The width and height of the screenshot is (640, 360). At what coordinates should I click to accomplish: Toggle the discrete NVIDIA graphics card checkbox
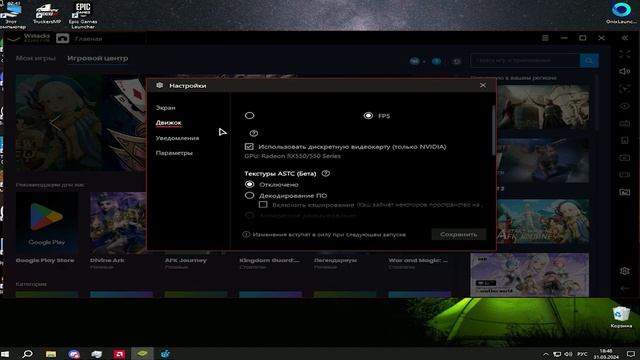tap(249, 147)
